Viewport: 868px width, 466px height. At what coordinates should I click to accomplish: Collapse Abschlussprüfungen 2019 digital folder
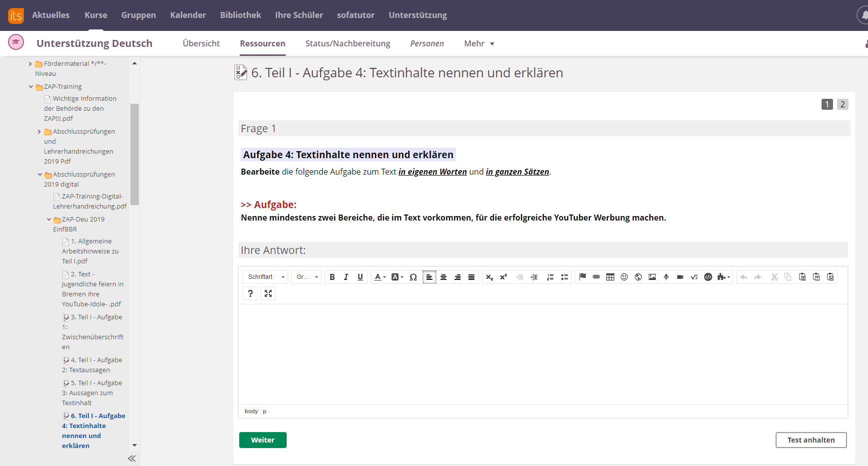tap(40, 175)
